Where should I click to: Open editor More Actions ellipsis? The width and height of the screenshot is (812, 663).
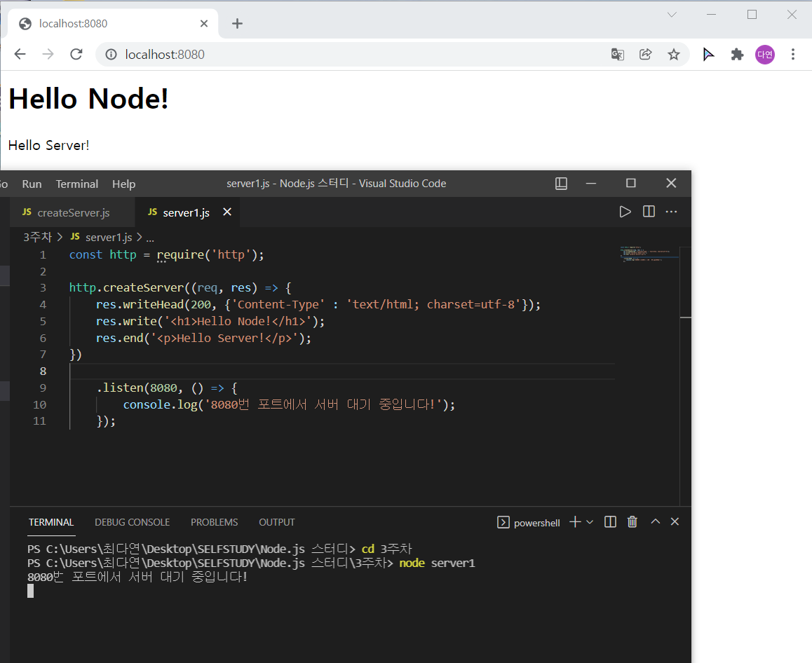pyautogui.click(x=671, y=212)
